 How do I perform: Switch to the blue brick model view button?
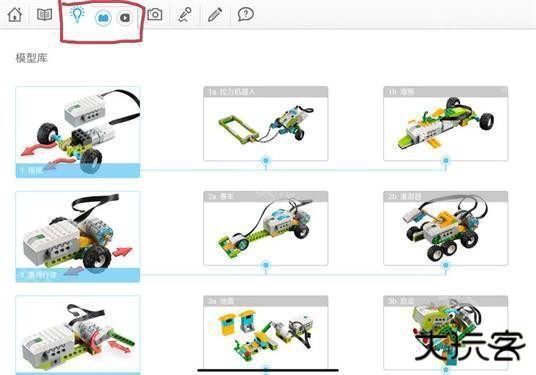pyautogui.click(x=103, y=17)
